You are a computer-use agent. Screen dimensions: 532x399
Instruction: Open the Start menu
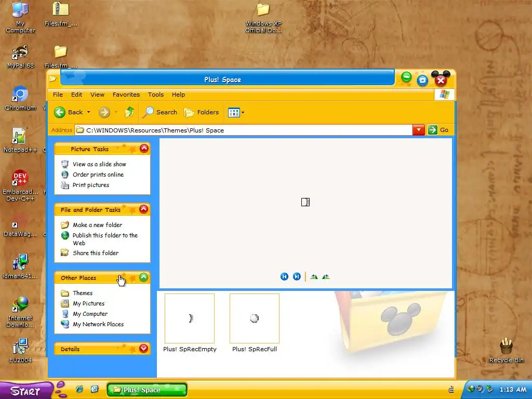pos(26,391)
